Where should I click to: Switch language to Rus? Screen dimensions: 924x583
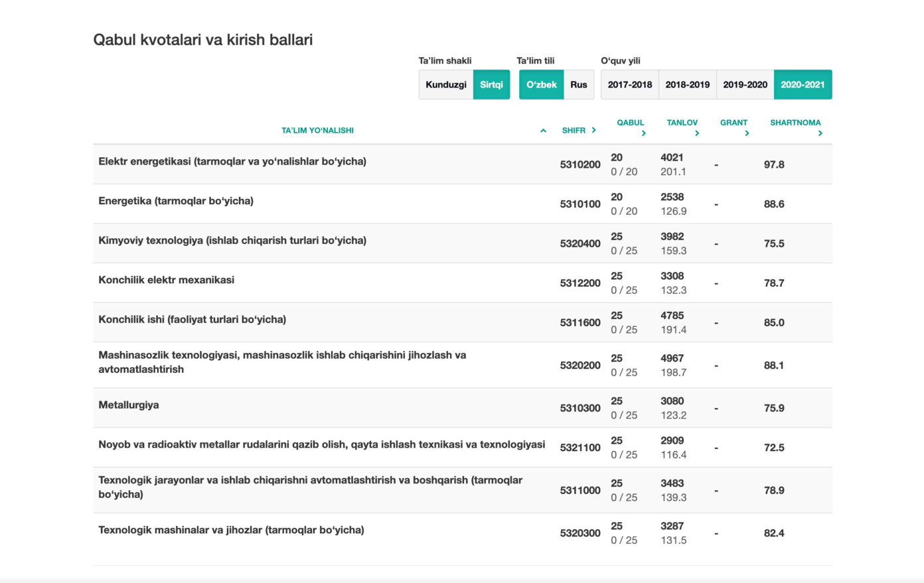click(579, 84)
